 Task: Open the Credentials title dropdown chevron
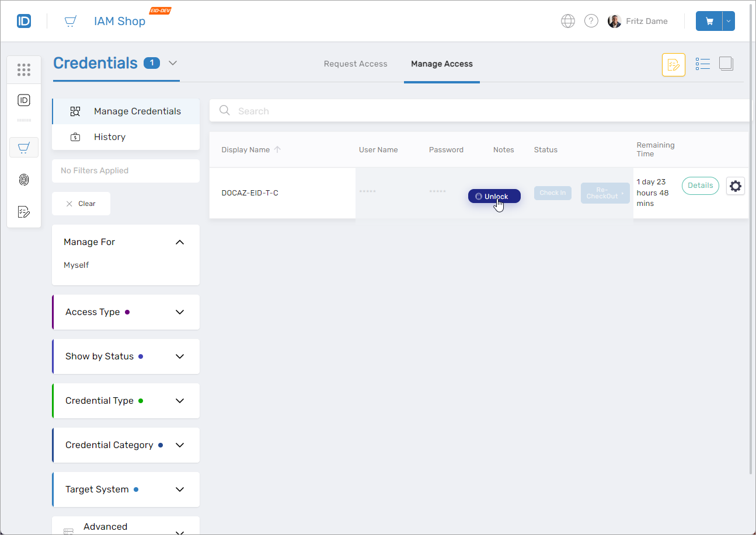coord(173,63)
